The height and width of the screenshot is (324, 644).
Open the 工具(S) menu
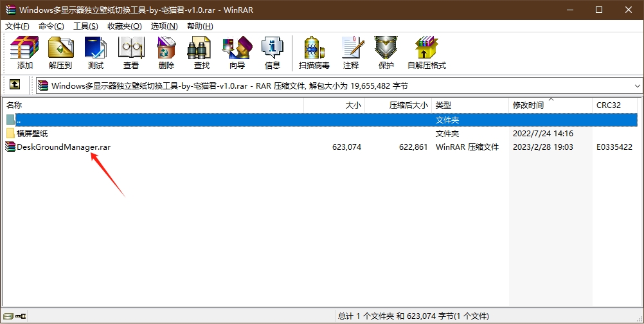(85, 26)
